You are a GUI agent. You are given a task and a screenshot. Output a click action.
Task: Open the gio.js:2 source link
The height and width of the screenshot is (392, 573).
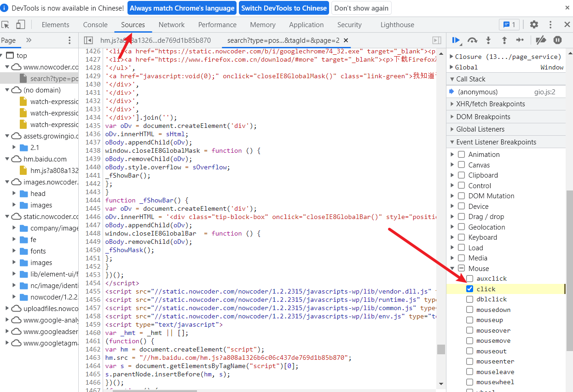coord(545,92)
